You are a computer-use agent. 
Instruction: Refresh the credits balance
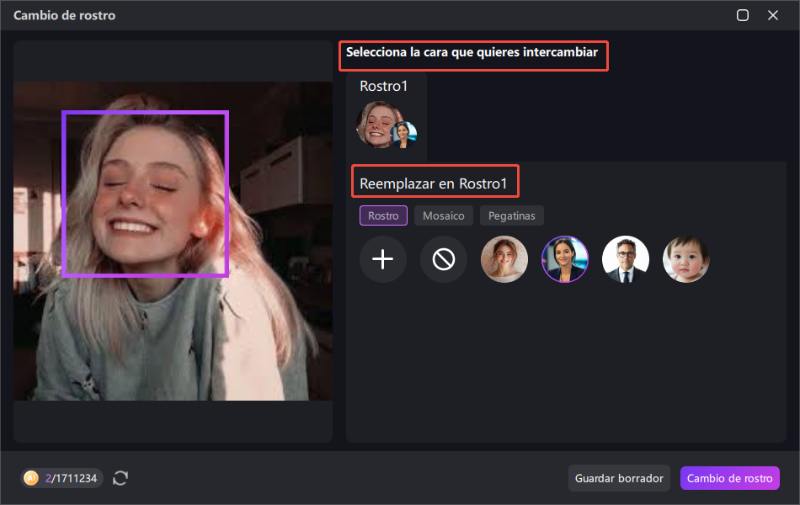pyautogui.click(x=121, y=478)
